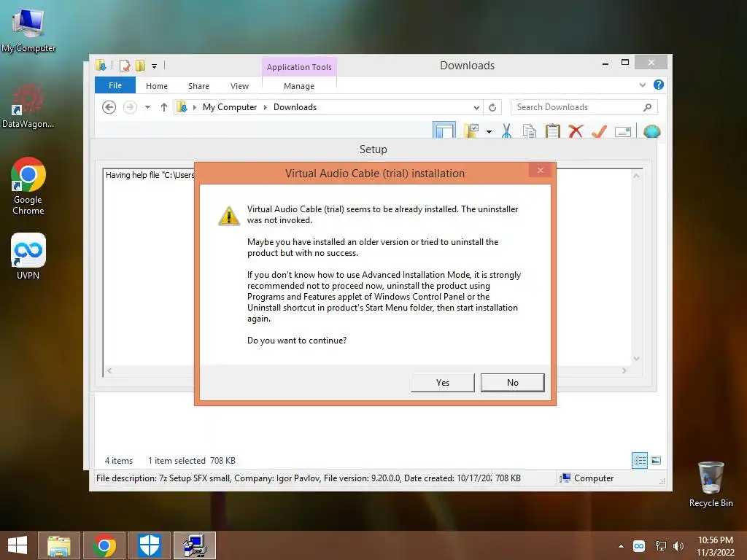
Task: Click the Rename toolbar icon
Action: tap(623, 132)
